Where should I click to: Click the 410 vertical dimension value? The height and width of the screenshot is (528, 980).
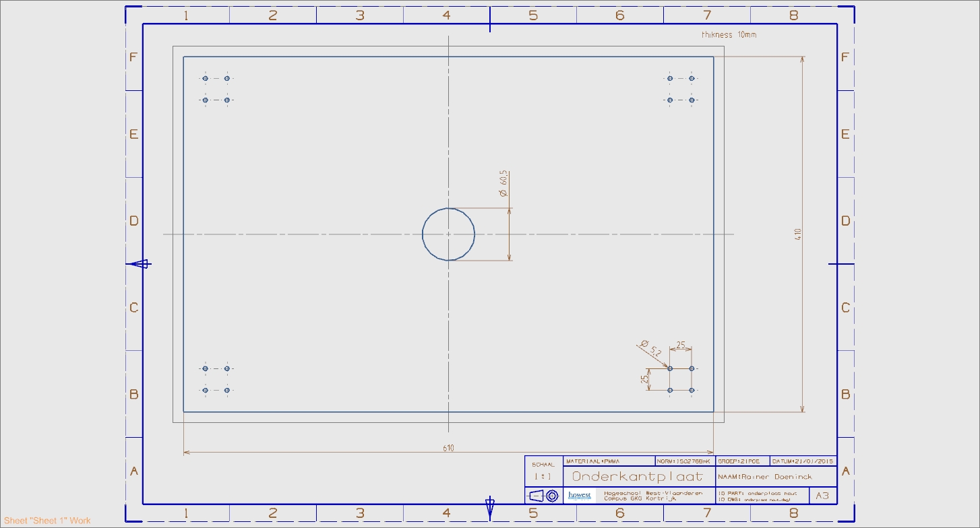pyautogui.click(x=797, y=234)
